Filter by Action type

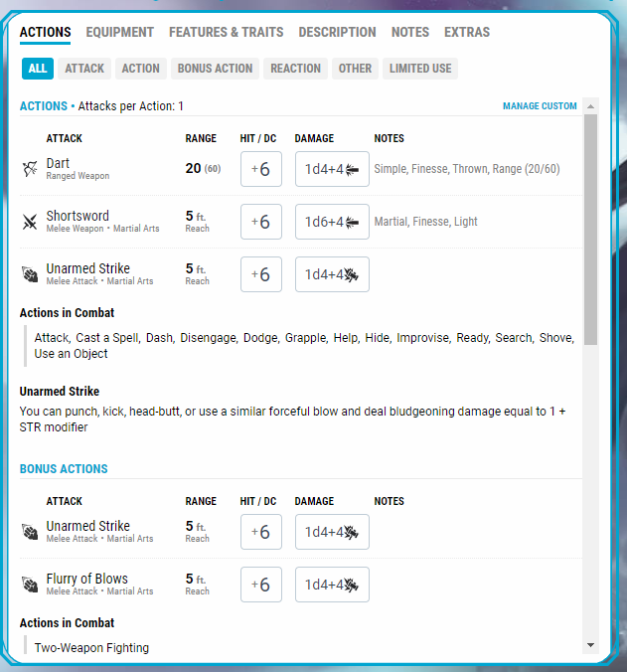pyautogui.click(x=140, y=69)
